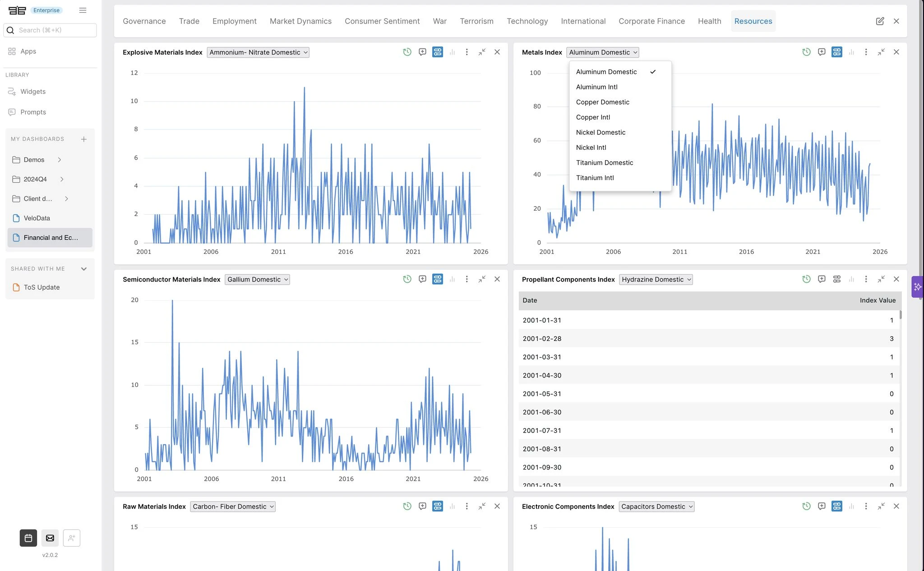This screenshot has width=924, height=571.
Task: Collapse the Raw Materials Index widget
Action: [x=482, y=506]
